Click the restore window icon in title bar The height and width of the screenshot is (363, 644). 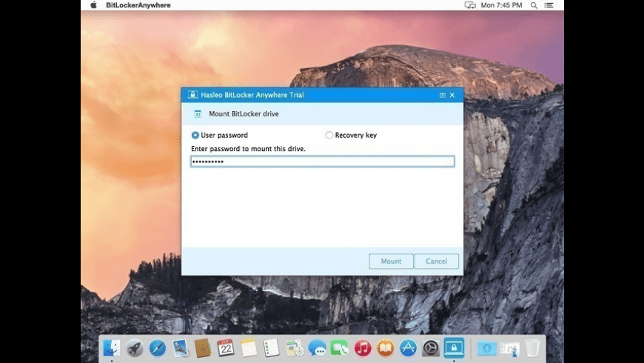coord(443,95)
